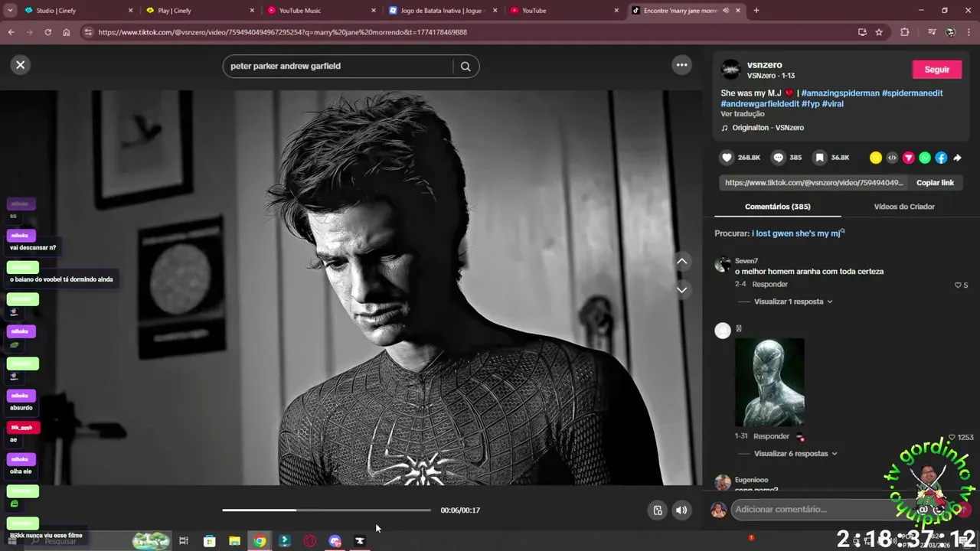
Task: Open the Seven7 commenter name
Action: (x=746, y=261)
